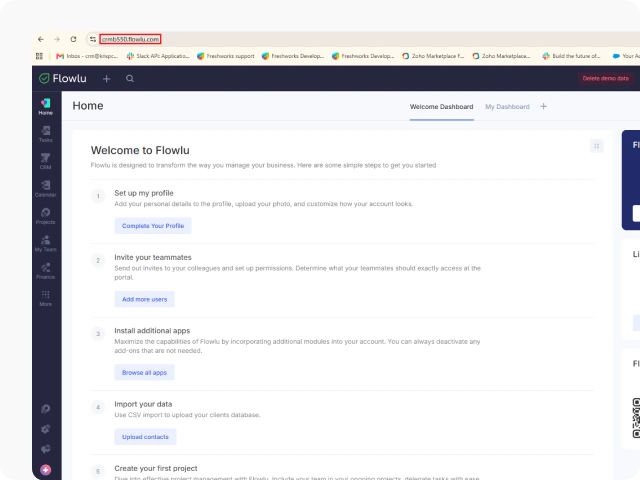This screenshot has width=640, height=480.
Task: Click the browser forward arrow
Action: pos(57,39)
